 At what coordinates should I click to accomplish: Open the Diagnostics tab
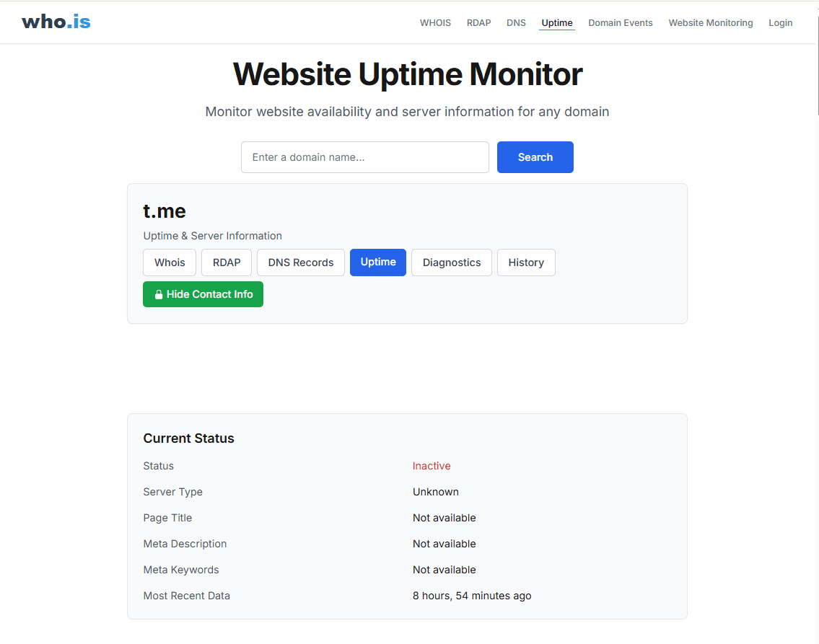451,263
